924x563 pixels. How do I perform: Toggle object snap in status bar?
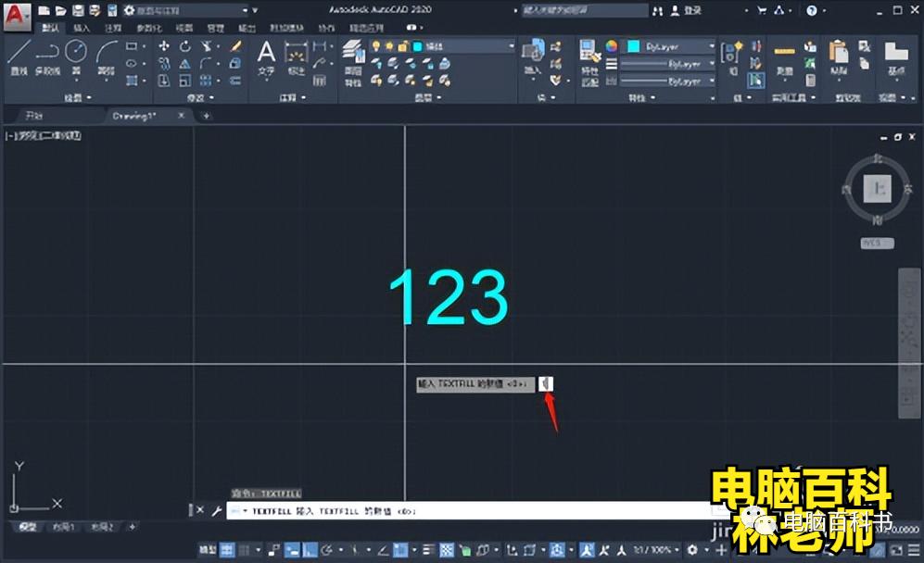point(400,550)
